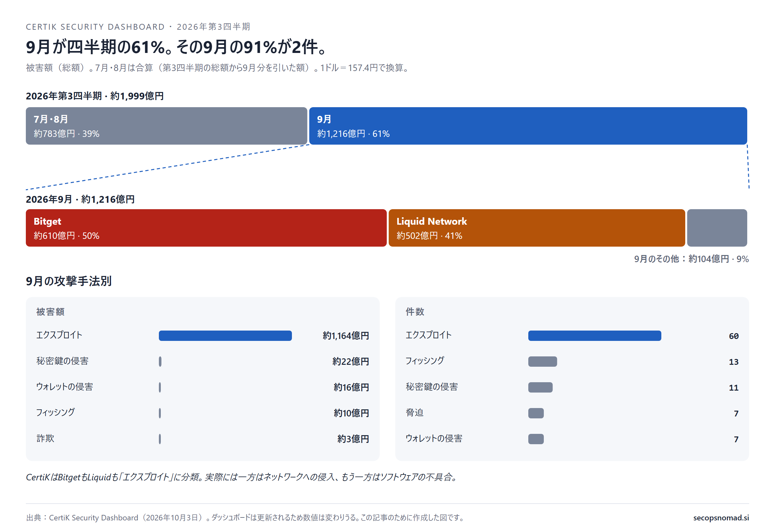Click the count value 11
This screenshot has height=532, width=775.
tap(733, 387)
